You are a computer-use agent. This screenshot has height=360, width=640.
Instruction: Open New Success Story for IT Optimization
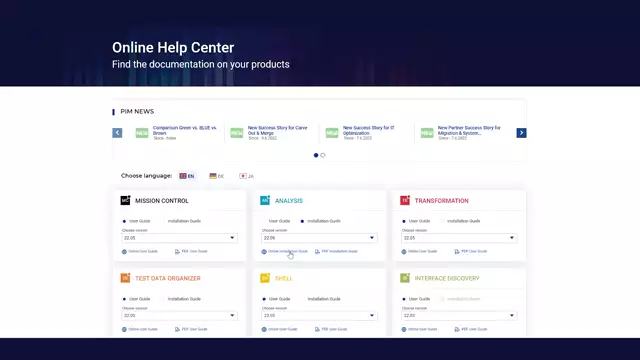point(369,130)
